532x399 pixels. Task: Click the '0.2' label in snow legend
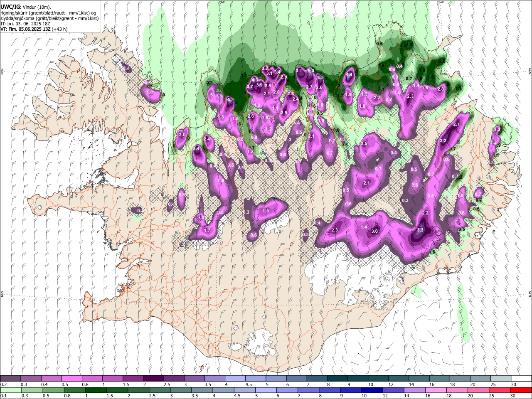(4, 384)
